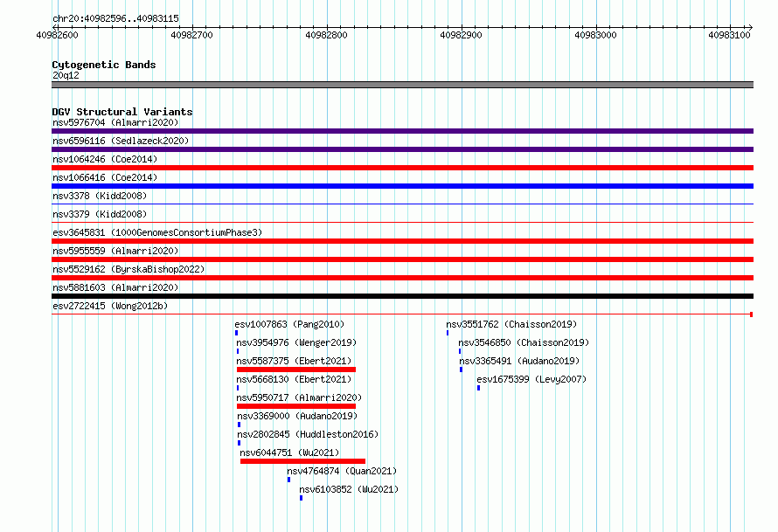This screenshot has width=778, height=532.
Task: Open the nsv5881603 (Almarri2020) label
Action: click(115, 287)
